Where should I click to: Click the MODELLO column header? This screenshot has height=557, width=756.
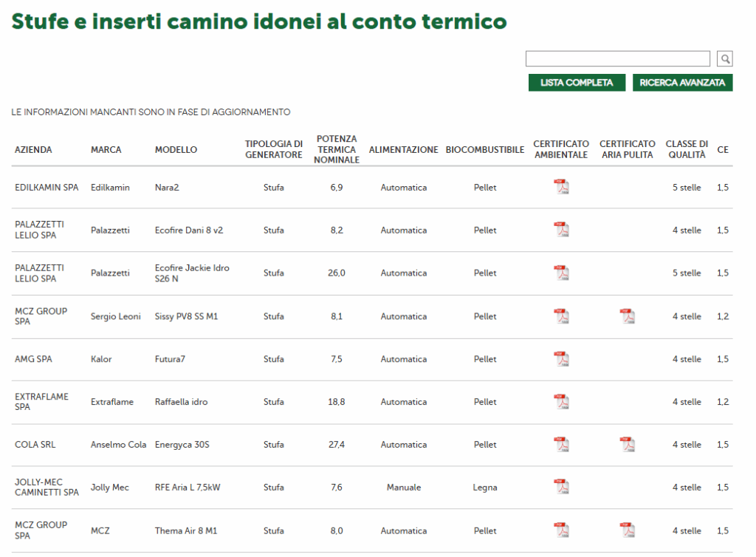[x=176, y=149]
